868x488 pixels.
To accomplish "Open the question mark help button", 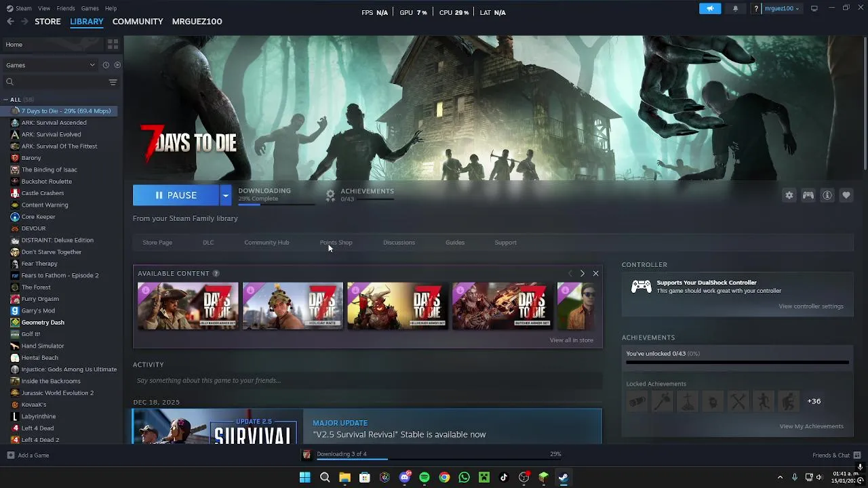I will [x=756, y=9].
